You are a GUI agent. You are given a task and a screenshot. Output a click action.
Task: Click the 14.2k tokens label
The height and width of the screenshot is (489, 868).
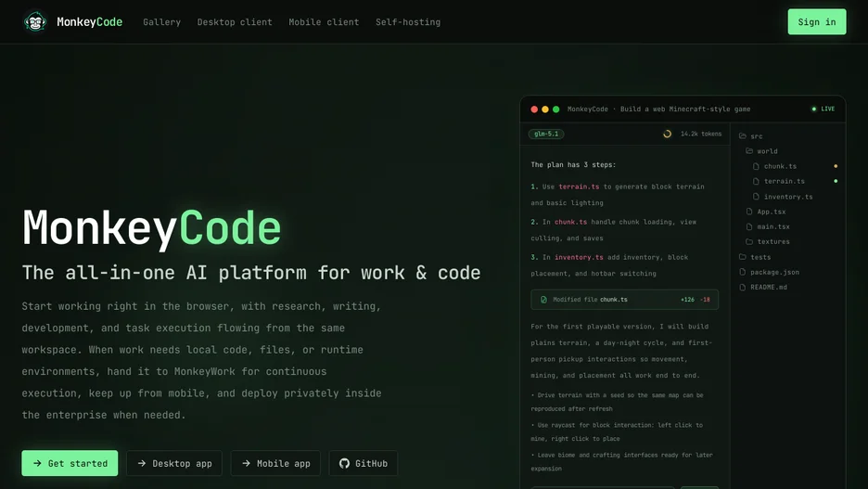701,134
